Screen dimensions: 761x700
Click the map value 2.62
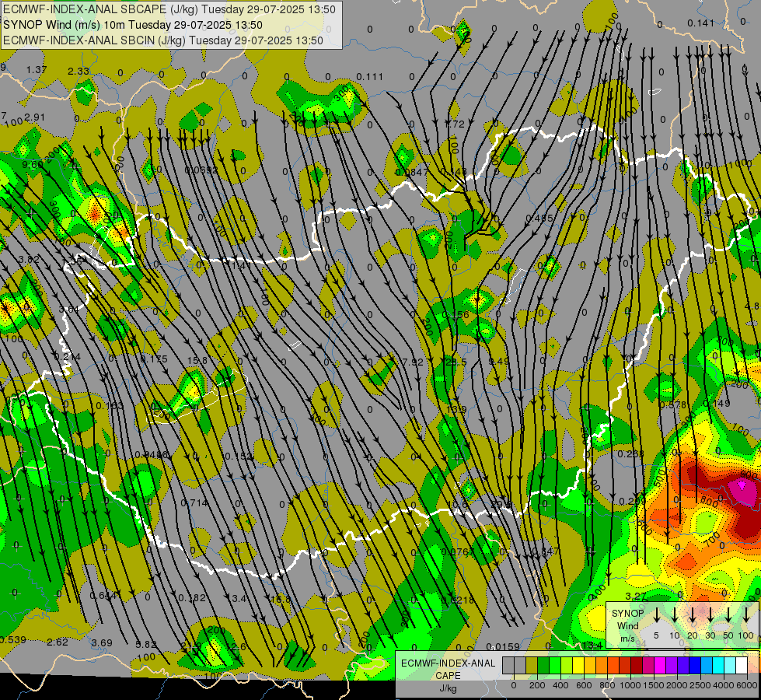pos(58,642)
